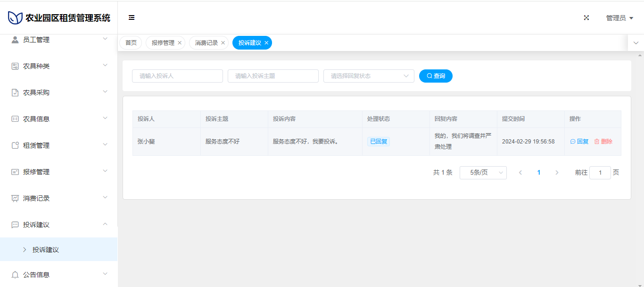This screenshot has height=287, width=644.
Task: Open 员工管理 in the sidebar
Action: pos(58,40)
